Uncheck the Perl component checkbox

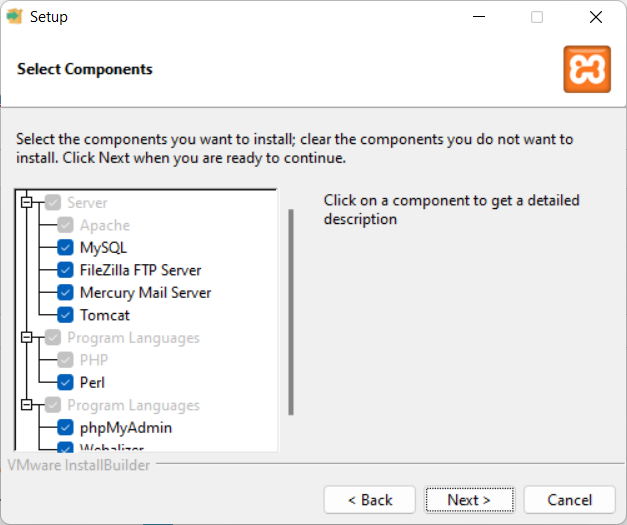pos(65,382)
